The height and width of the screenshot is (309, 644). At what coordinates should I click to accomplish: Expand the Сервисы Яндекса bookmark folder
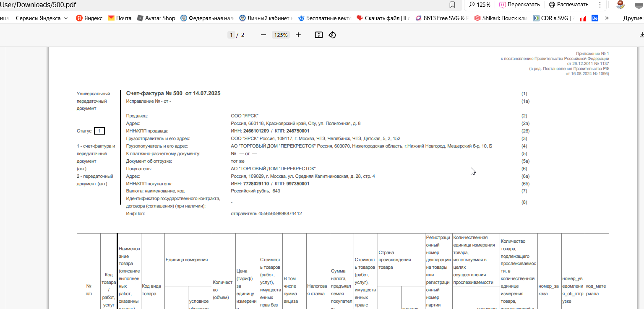42,18
